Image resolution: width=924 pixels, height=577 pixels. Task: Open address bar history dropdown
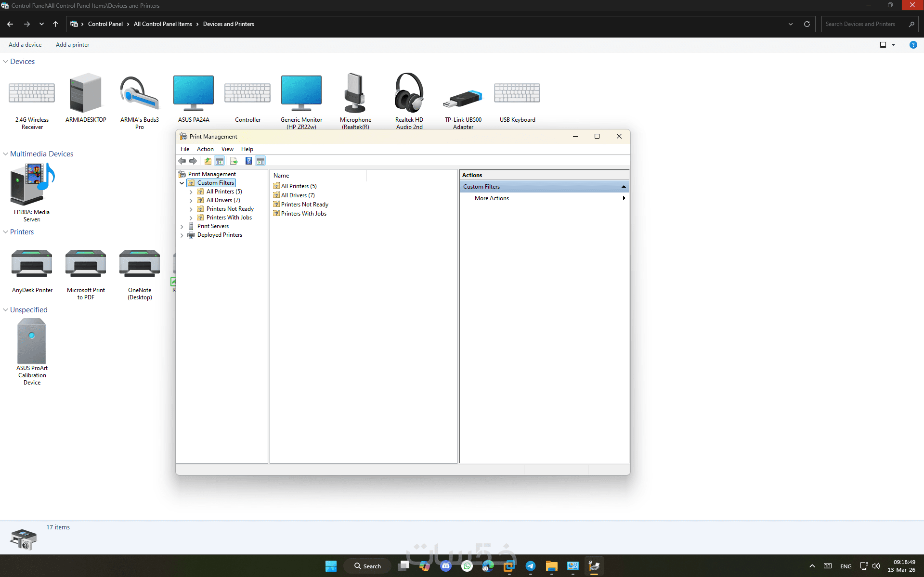coord(791,24)
